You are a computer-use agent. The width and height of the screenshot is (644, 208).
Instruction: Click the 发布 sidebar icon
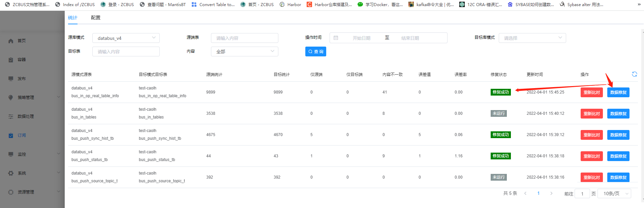click(11, 79)
